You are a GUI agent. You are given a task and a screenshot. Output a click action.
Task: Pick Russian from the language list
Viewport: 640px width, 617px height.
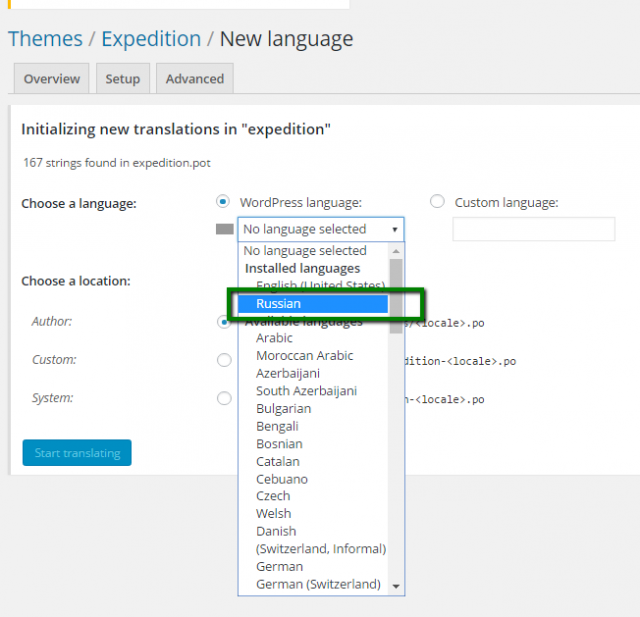coord(310,304)
